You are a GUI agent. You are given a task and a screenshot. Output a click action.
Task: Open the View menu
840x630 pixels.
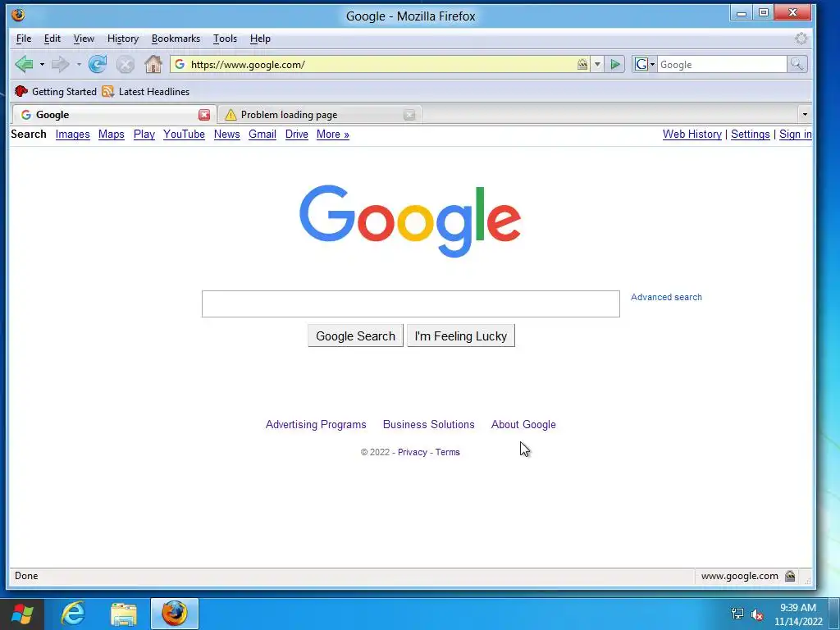(84, 39)
